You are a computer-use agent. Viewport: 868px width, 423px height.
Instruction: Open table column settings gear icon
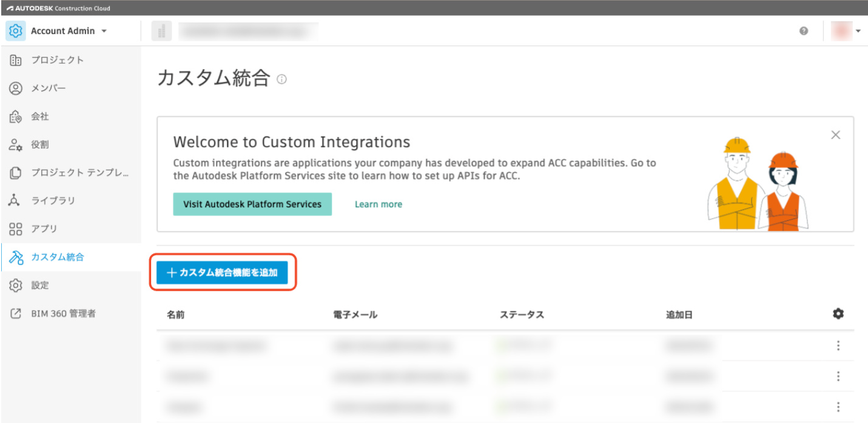coord(838,313)
